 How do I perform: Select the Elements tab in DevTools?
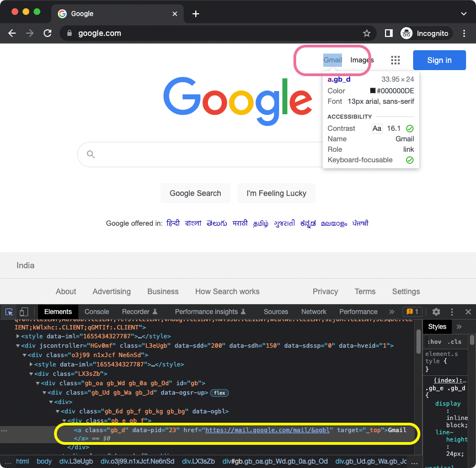[x=58, y=312]
